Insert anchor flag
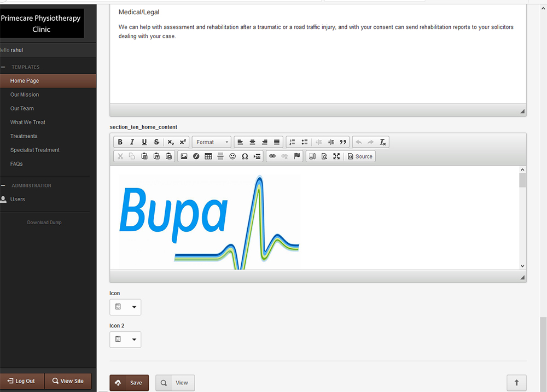 coord(297,156)
